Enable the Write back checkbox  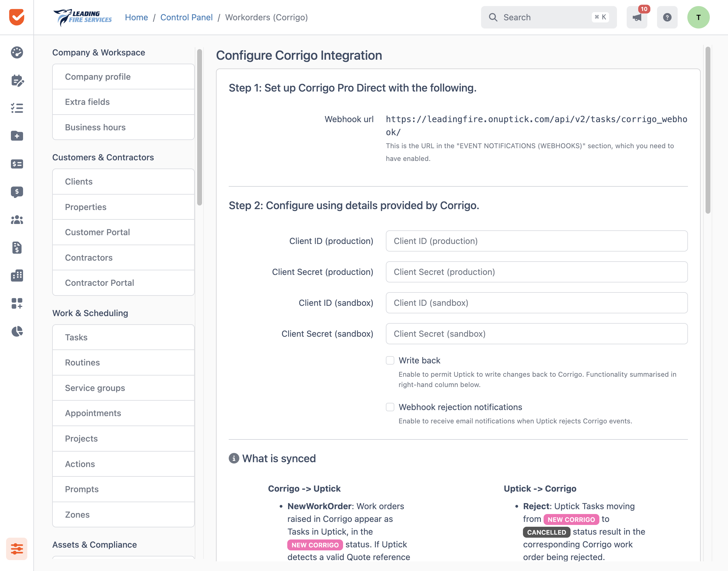tap(390, 360)
